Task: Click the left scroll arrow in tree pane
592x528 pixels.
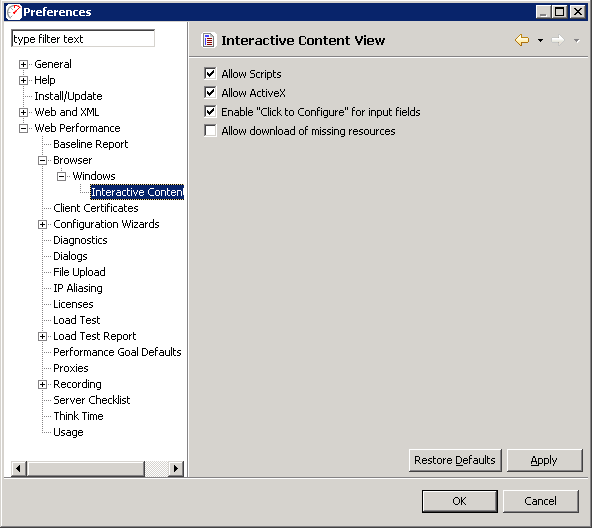Action: 18,469
